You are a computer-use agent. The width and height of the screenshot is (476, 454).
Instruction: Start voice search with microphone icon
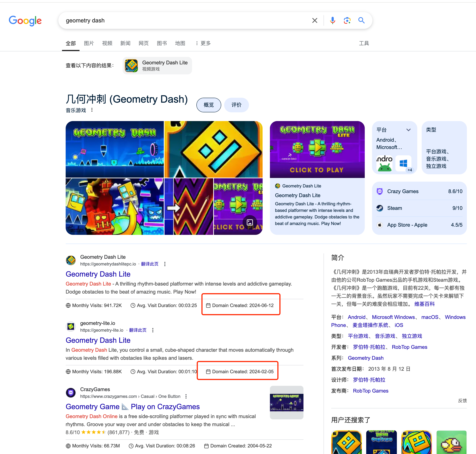point(332,21)
